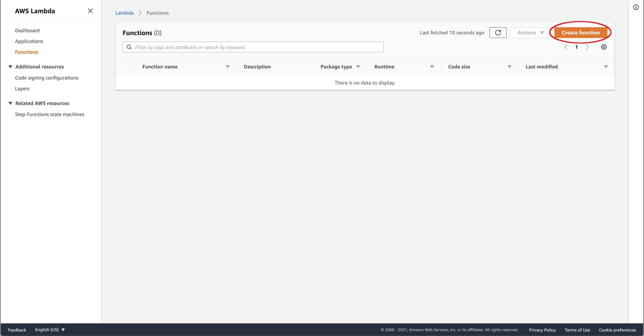Click the Functions breadcrumb text

(x=157, y=13)
